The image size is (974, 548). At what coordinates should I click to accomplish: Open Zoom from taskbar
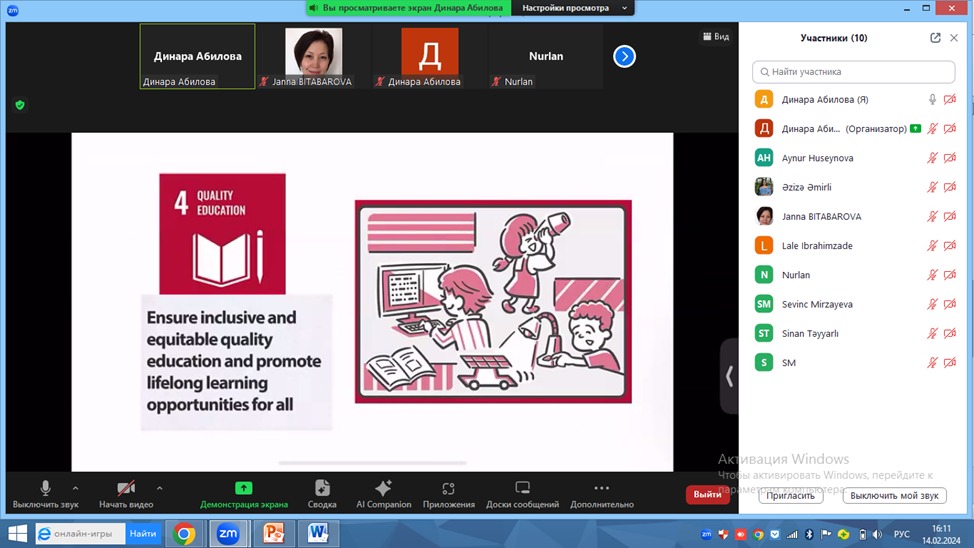coord(228,534)
